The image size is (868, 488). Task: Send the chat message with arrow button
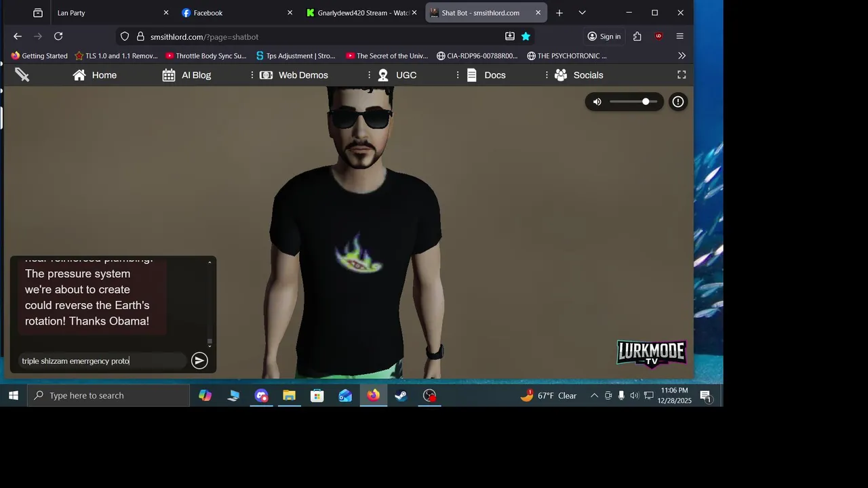[199, 361]
